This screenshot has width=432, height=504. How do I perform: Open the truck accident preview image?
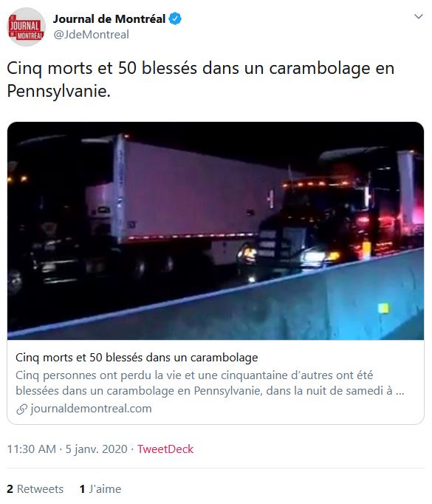216,231
